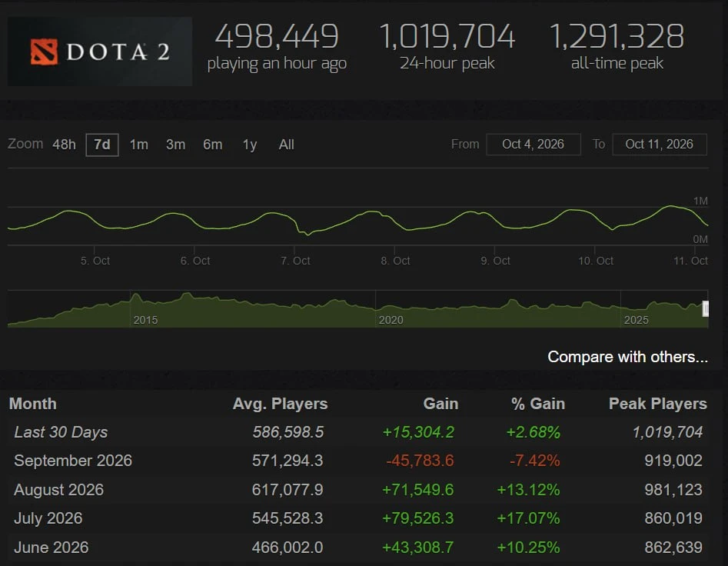Click the 5. Oct axis label

95,261
